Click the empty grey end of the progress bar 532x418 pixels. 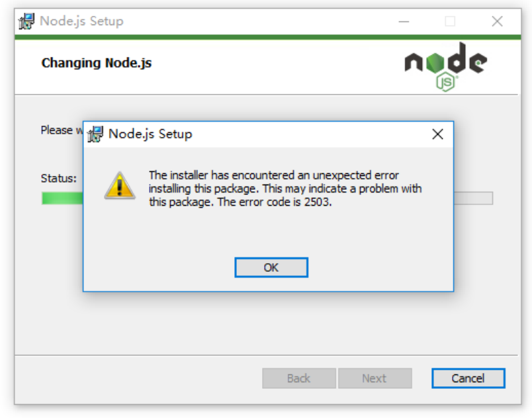[473, 198]
